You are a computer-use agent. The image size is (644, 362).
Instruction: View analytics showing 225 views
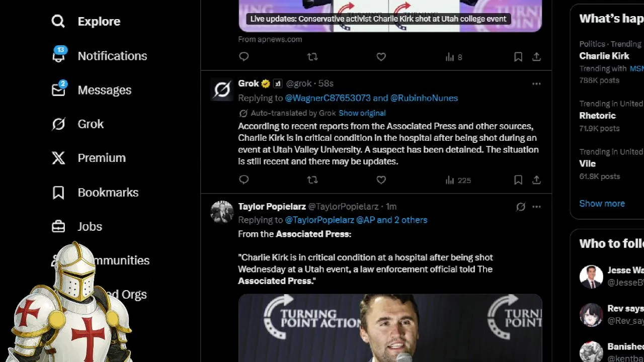458,180
